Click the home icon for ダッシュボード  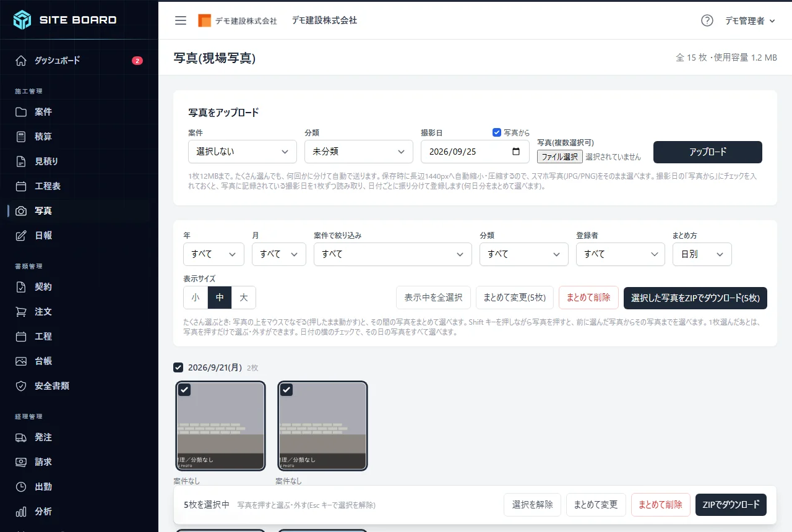click(x=21, y=61)
